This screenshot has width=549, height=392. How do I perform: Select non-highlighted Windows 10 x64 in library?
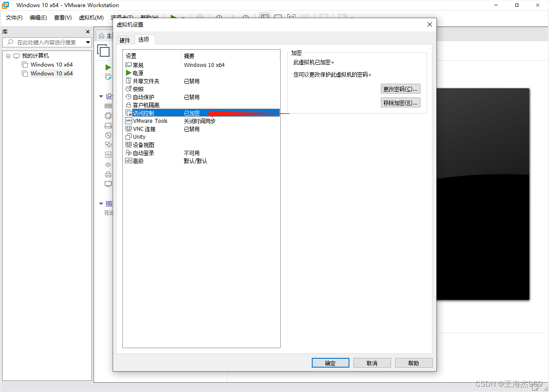coord(51,65)
